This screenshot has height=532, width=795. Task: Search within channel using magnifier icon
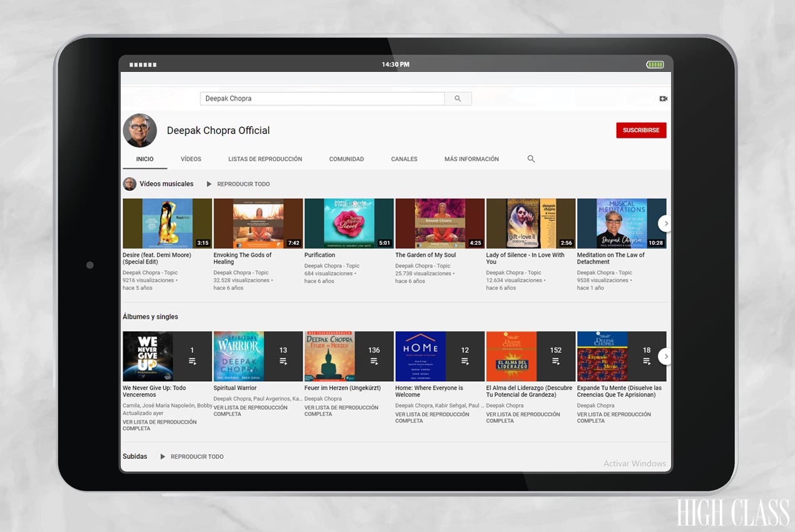tap(531, 159)
